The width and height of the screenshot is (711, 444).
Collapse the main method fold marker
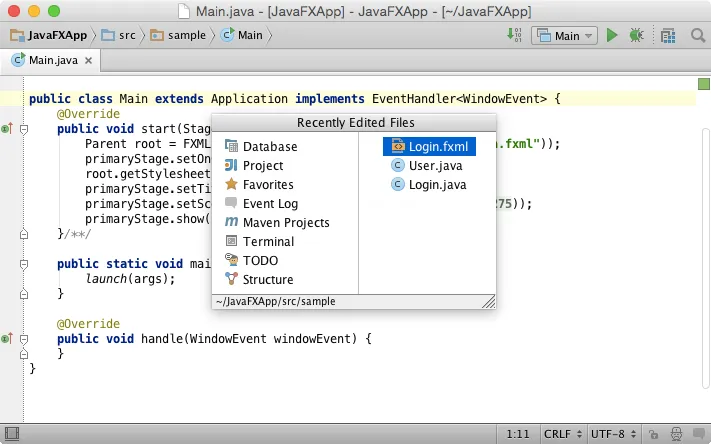point(24,264)
